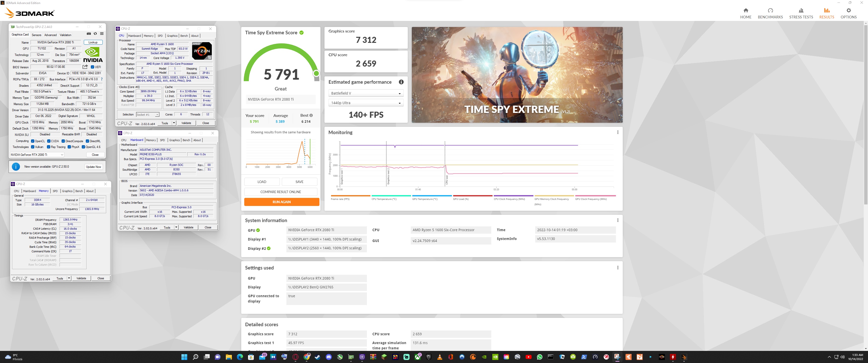Open the 1440p Ultra resolution dropdown

coord(365,103)
